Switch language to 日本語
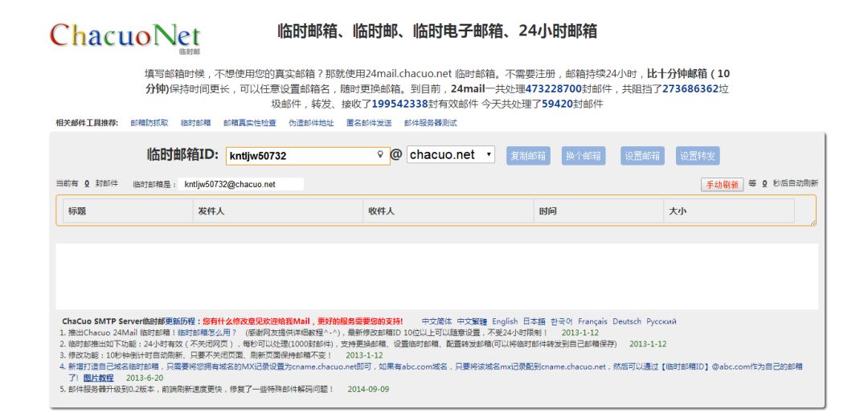 click(x=534, y=321)
